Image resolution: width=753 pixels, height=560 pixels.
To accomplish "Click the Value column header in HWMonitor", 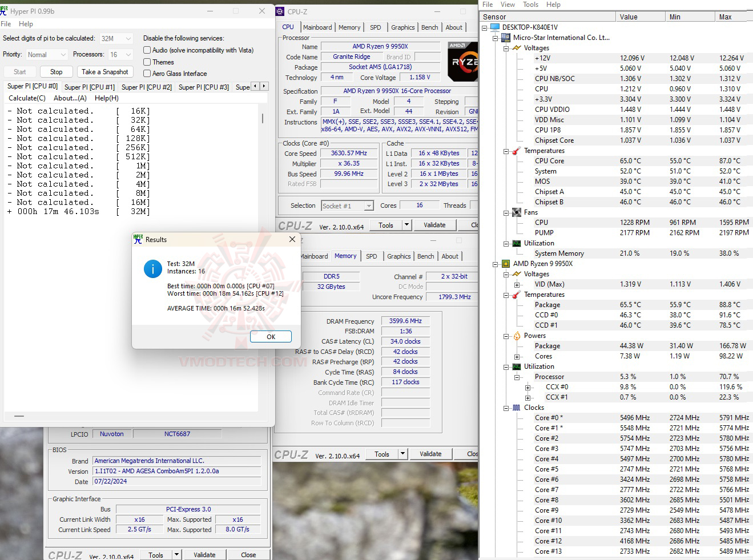I will pos(641,17).
